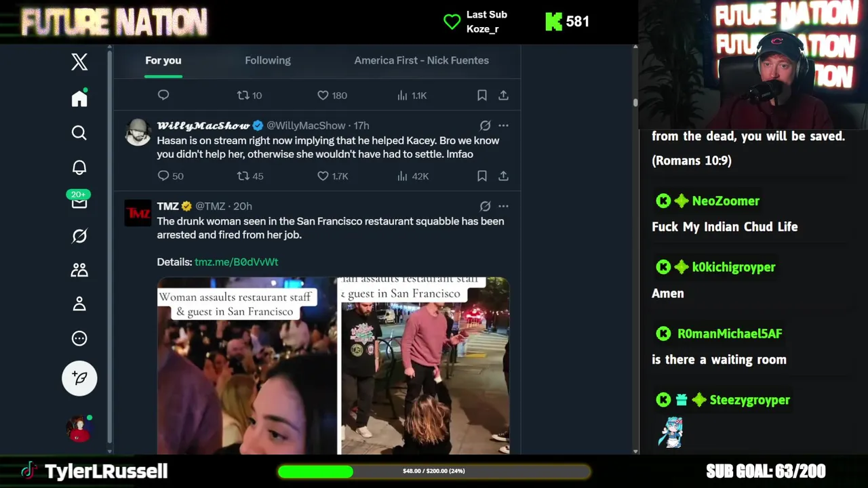Open WillyMacShow profile avatar
Viewport: 868px width, 488px height.
[x=138, y=132]
